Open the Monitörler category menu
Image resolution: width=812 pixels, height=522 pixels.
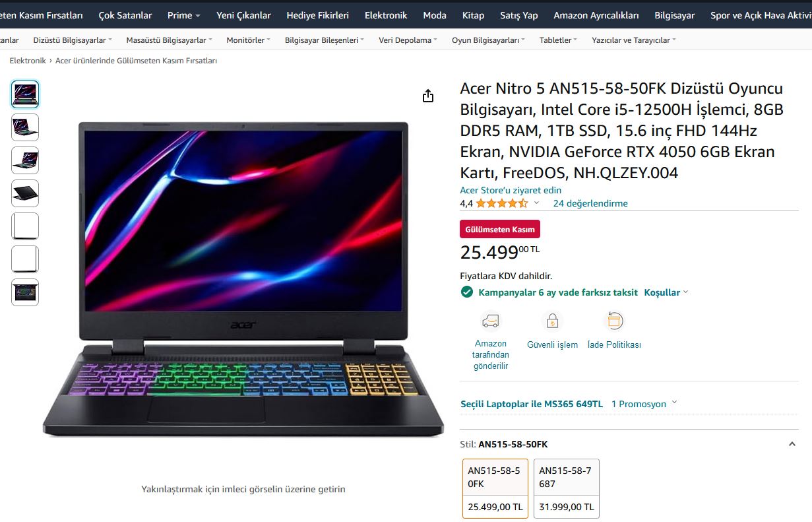(249, 40)
